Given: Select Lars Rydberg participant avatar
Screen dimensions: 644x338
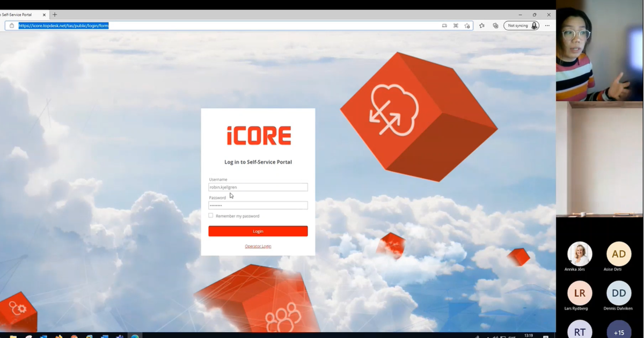Looking at the screenshot, I should point(580,293).
